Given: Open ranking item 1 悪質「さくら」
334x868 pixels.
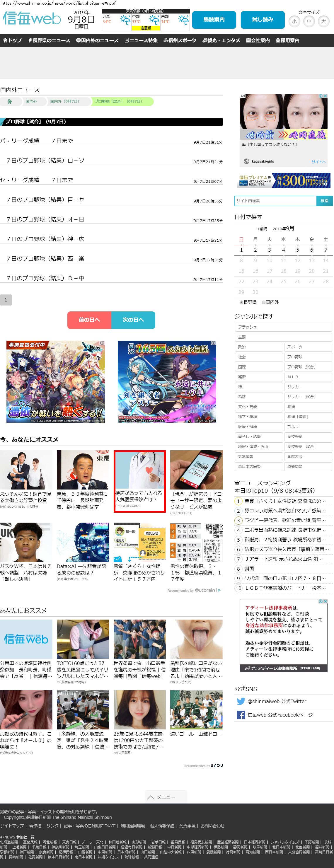Looking at the screenshot, I should 285,501.
